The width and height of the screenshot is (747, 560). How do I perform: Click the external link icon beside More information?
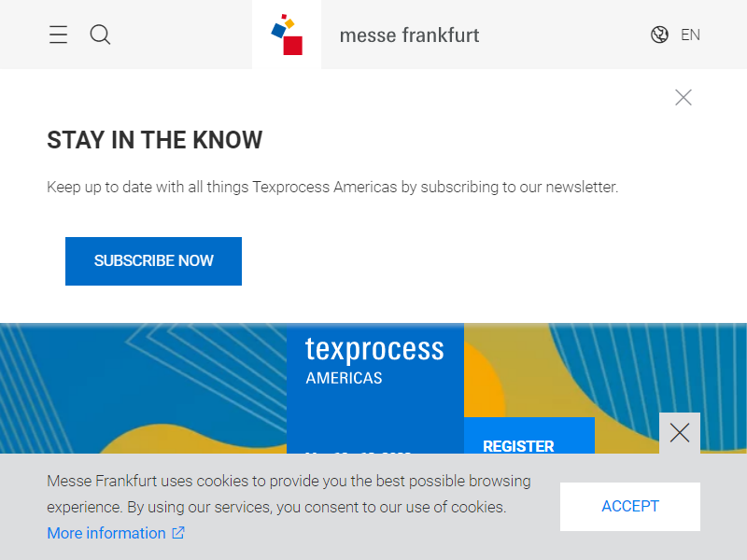178,532
